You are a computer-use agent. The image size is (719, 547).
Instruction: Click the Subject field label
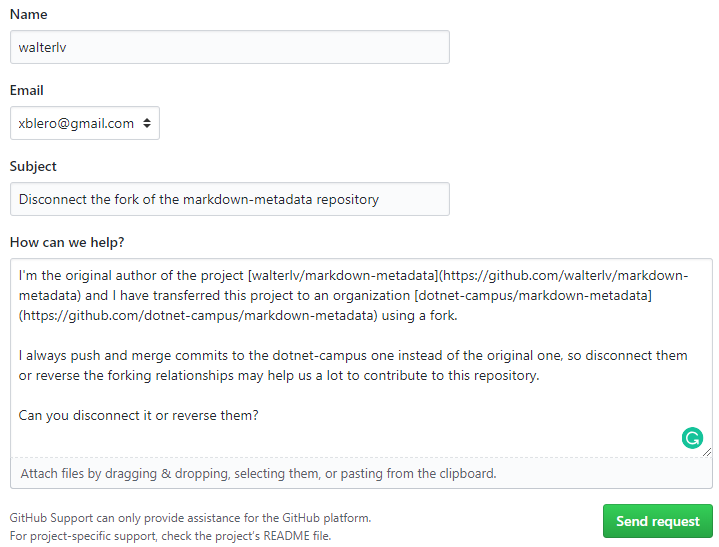click(33, 166)
